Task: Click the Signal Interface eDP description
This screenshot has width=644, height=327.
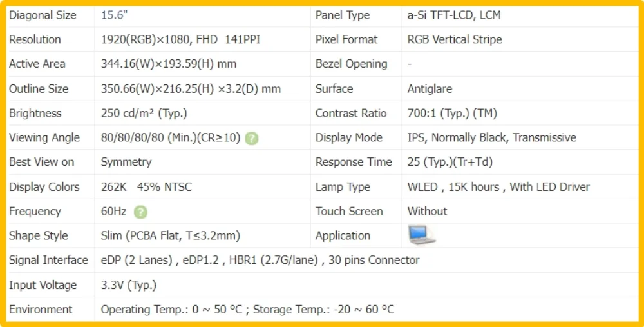Action: (x=260, y=260)
